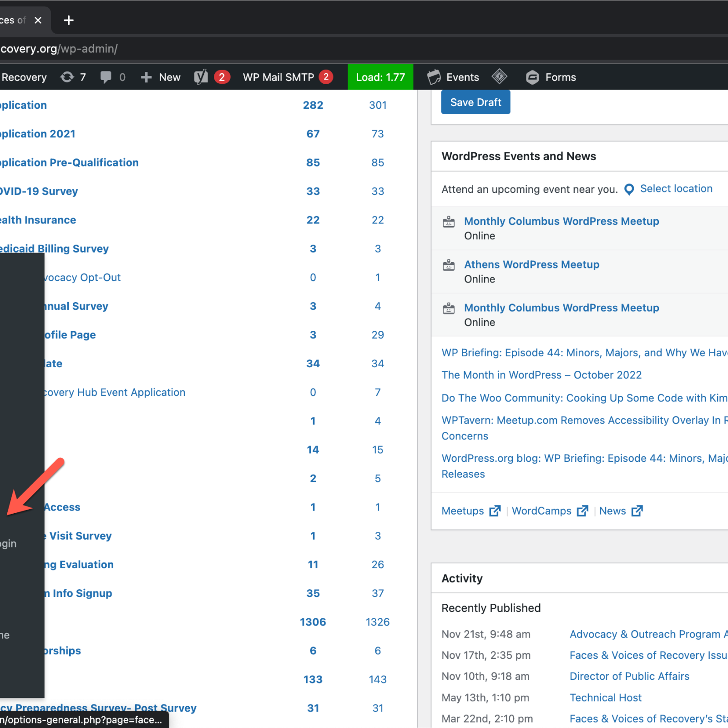Click the location pin icon near Select location
The width and height of the screenshot is (728, 728).
tap(629, 189)
